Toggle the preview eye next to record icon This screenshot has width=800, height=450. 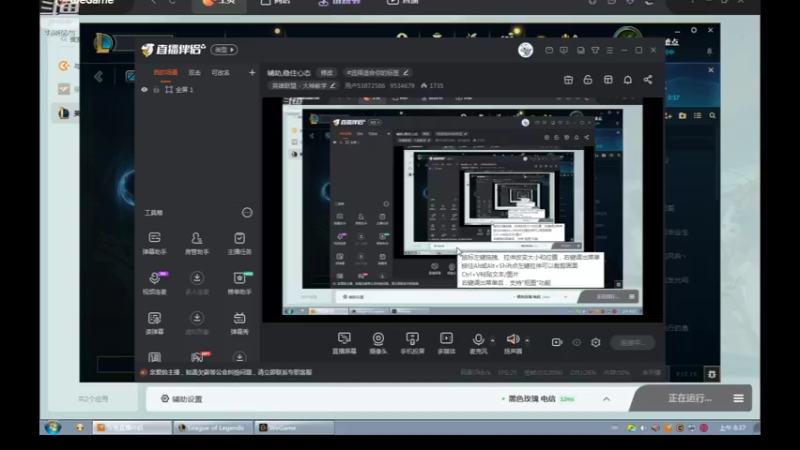click(577, 342)
